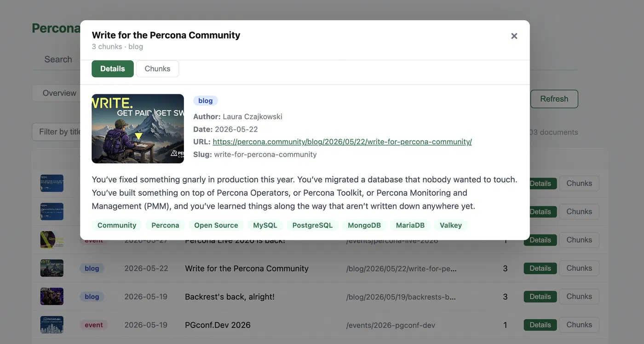The width and height of the screenshot is (644, 344).
Task: Click thumbnail of PGconf.Dev 2026 row
Action: [52, 325]
